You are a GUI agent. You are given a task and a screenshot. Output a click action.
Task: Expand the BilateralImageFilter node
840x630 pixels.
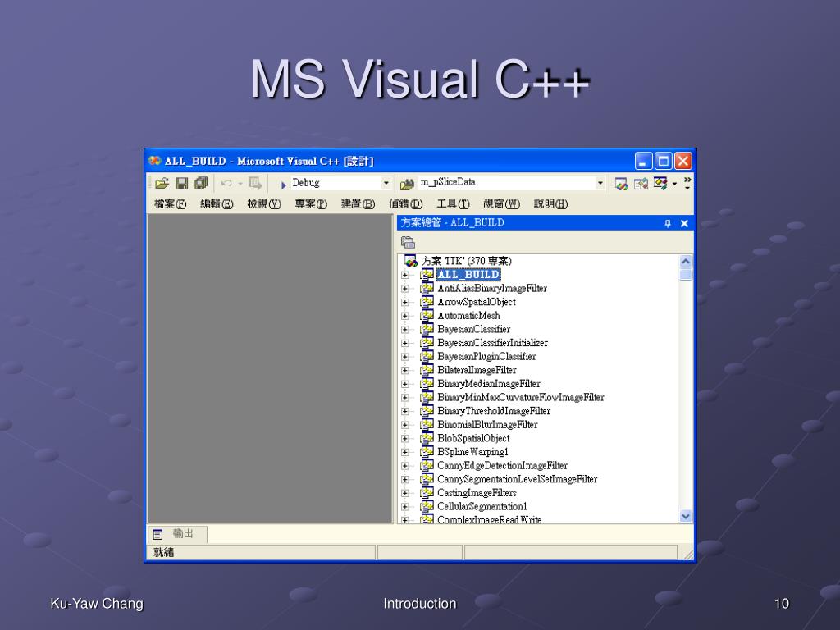pyautogui.click(x=405, y=371)
